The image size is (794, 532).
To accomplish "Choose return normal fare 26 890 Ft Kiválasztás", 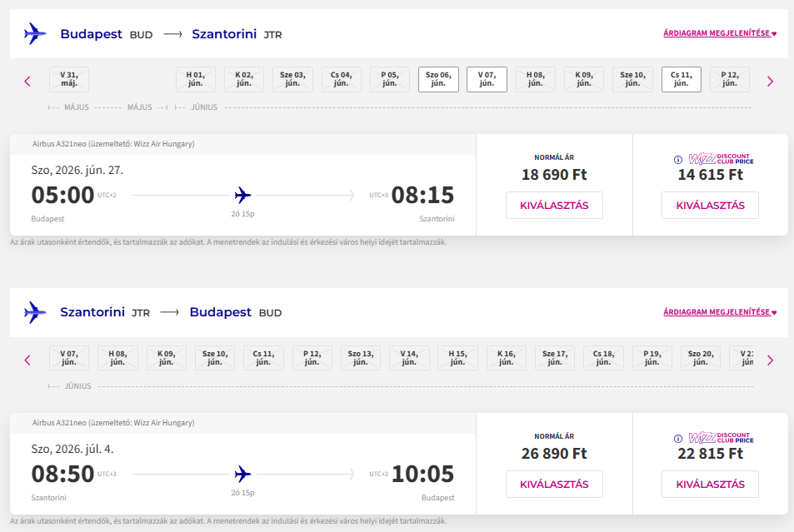I will (x=554, y=484).
